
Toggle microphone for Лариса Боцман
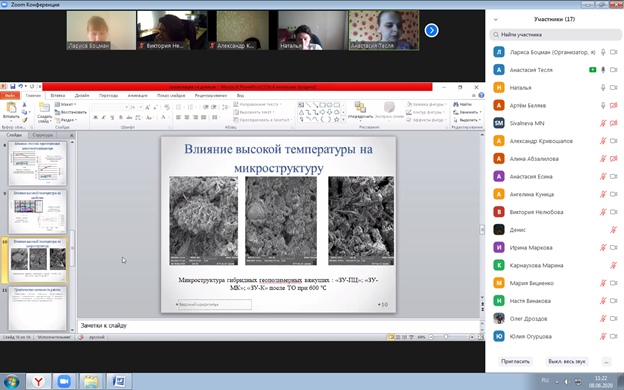coord(603,52)
